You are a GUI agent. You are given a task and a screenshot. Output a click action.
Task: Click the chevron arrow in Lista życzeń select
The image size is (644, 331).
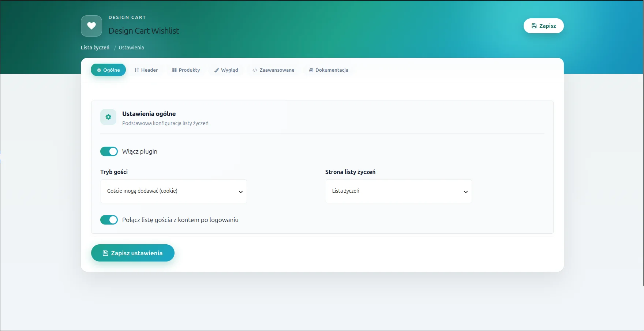click(x=466, y=192)
